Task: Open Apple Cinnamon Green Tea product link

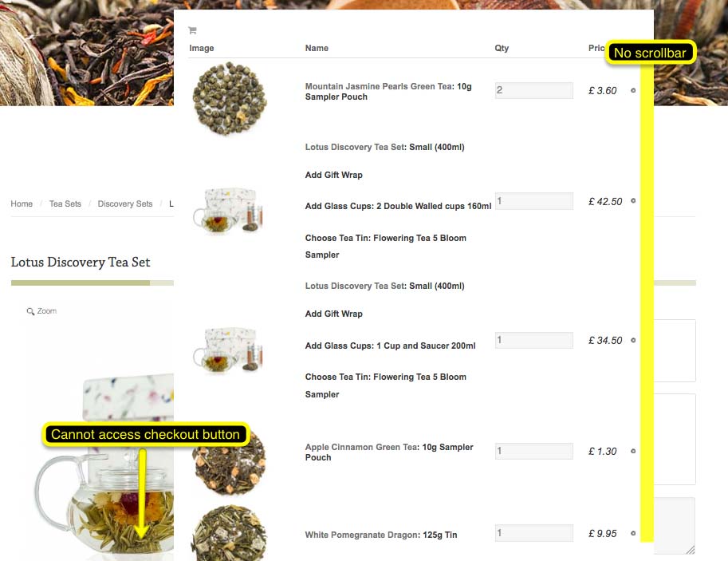Action: 361,447
